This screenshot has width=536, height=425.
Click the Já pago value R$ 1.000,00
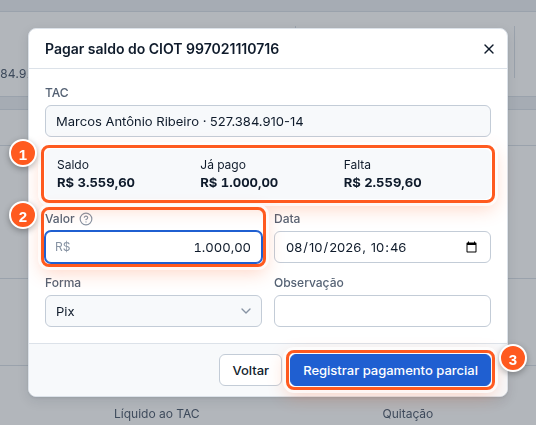click(239, 183)
